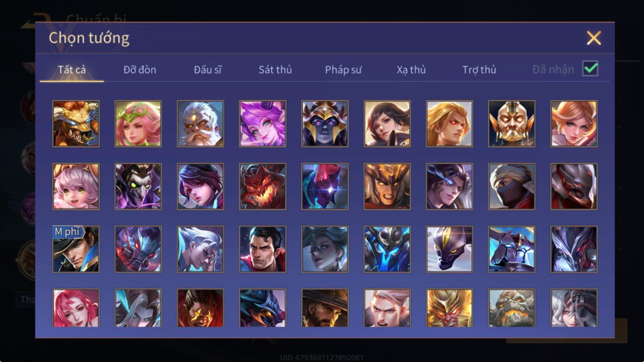Close the Chọn tướng dialog

click(594, 38)
